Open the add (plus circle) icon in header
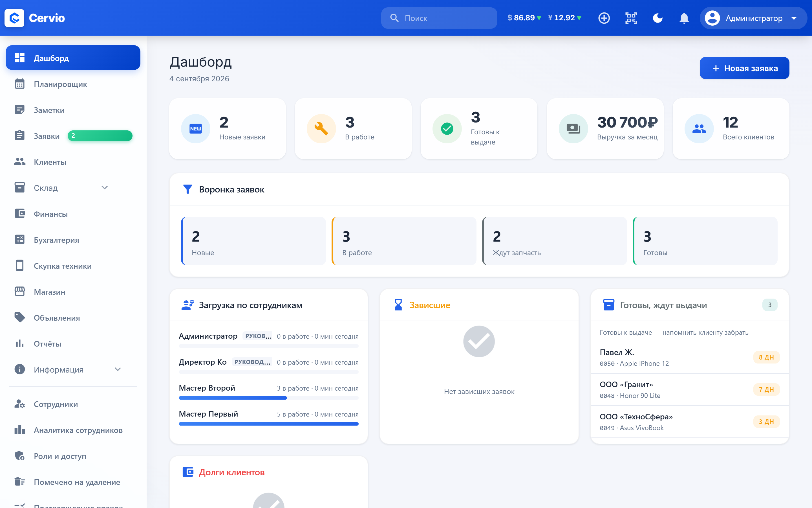812x508 pixels. pos(604,18)
